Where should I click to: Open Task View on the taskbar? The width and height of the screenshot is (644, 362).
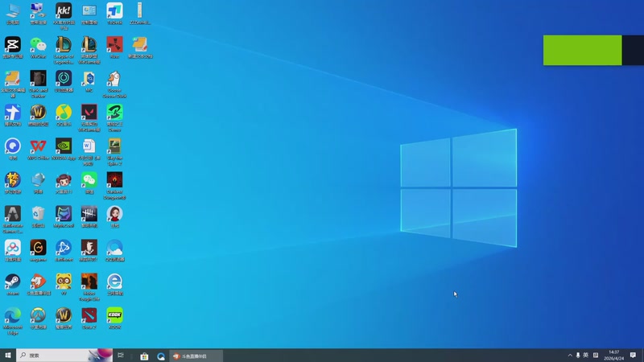point(121,356)
